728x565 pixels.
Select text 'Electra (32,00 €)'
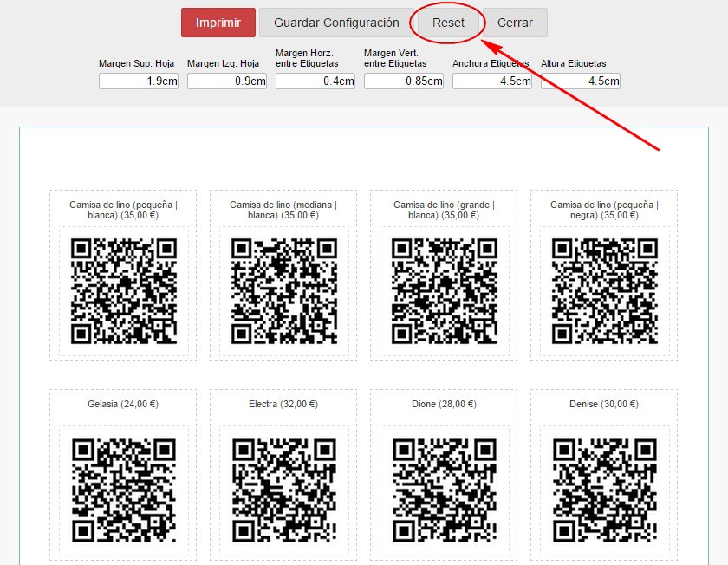click(x=283, y=404)
